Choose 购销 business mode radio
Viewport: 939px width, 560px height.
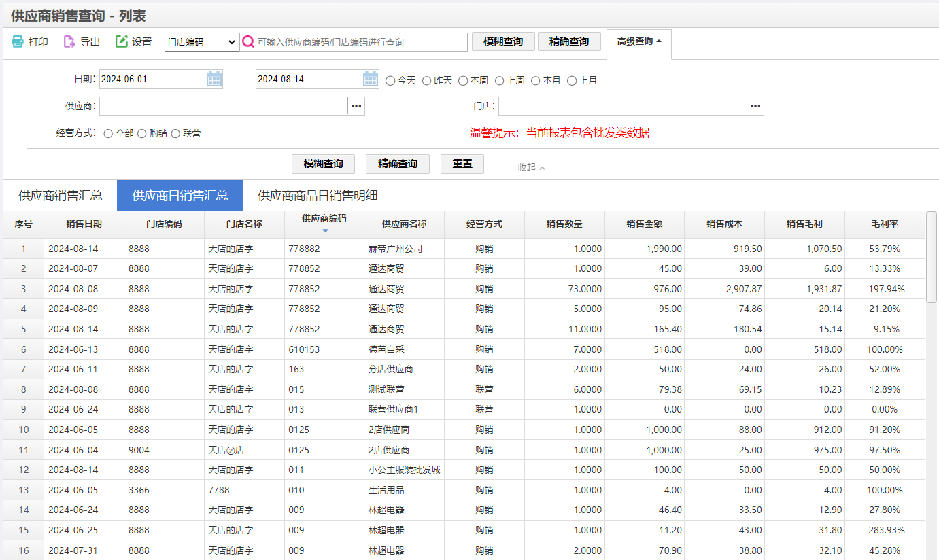pos(142,134)
